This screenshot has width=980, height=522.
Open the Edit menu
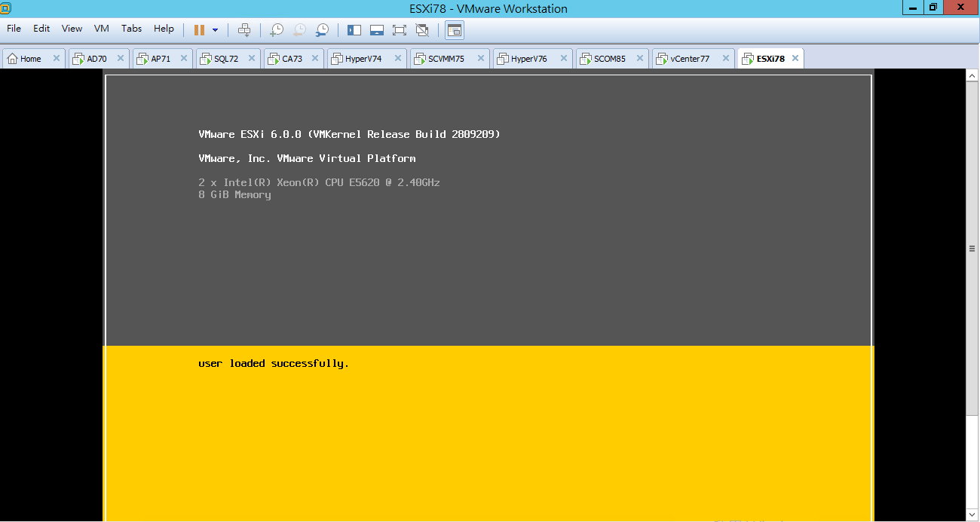(41, 29)
